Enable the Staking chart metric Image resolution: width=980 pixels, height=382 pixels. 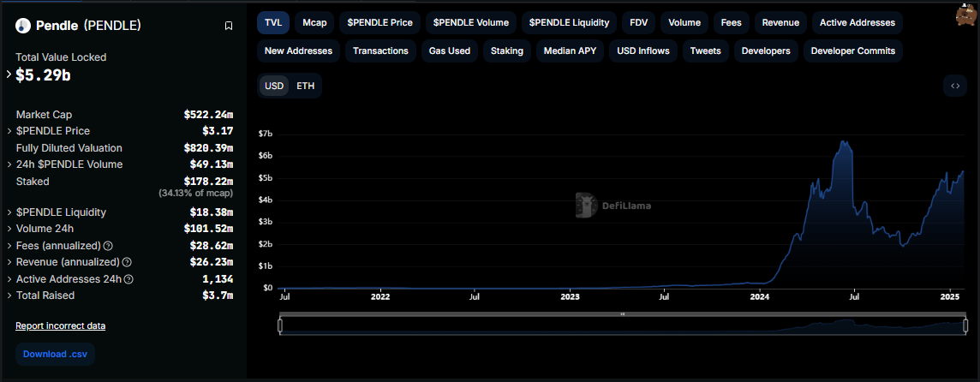click(507, 51)
